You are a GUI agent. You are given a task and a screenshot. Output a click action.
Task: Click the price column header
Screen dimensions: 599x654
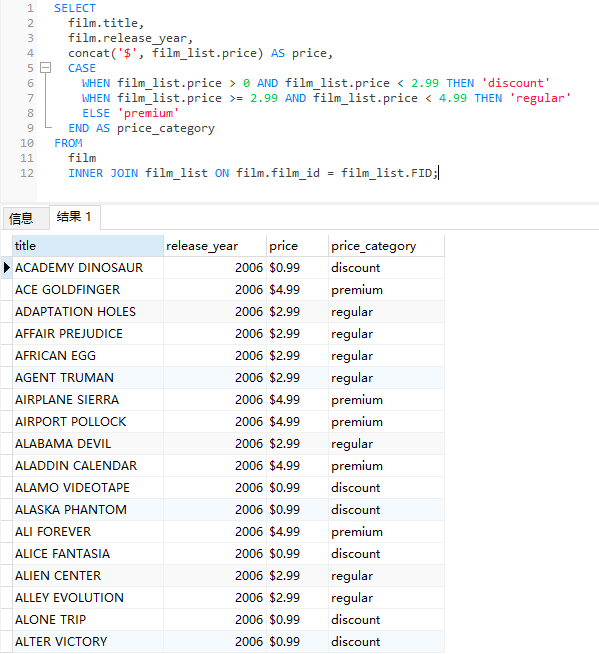pos(297,246)
